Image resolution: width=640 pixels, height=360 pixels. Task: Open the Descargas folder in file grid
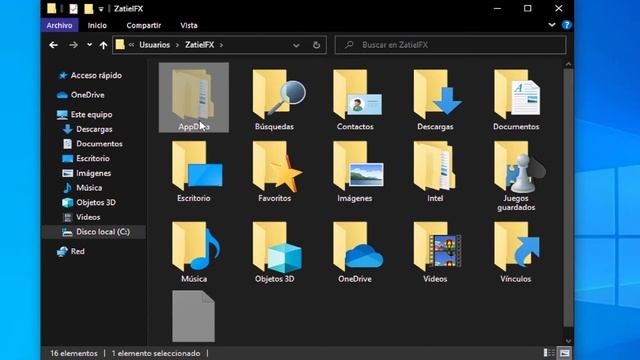coord(437,95)
